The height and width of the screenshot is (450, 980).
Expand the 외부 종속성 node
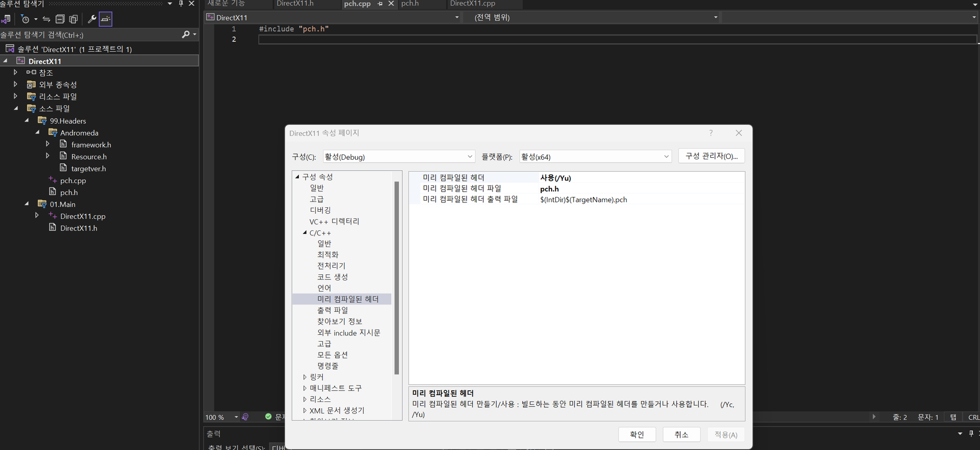16,84
